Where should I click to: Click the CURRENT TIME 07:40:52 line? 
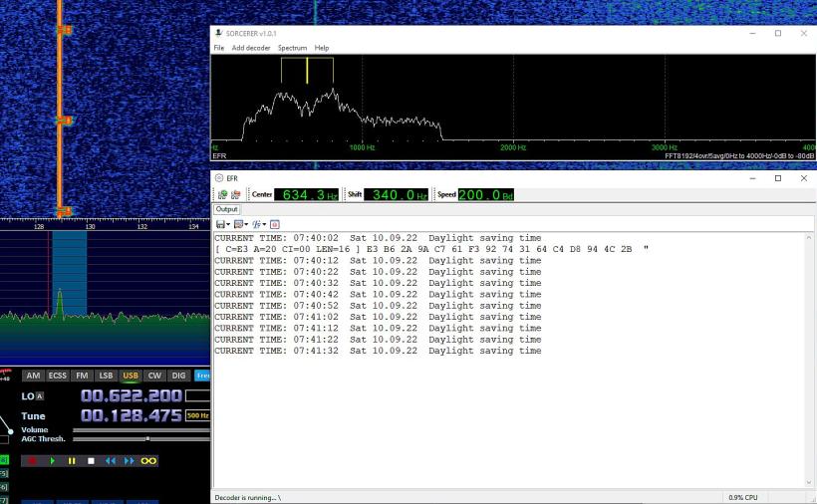pos(378,306)
